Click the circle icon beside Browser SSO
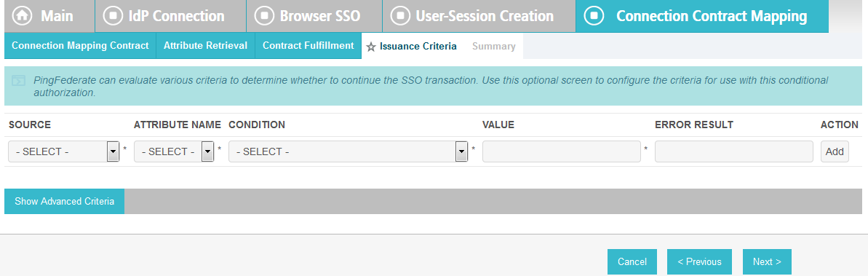 pos(264,15)
